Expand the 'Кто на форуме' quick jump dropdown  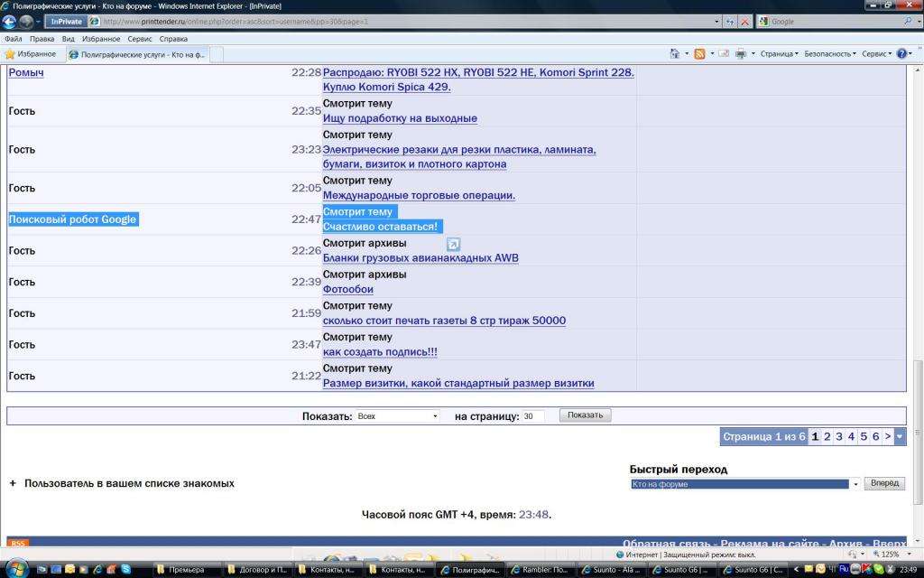pyautogui.click(x=744, y=484)
